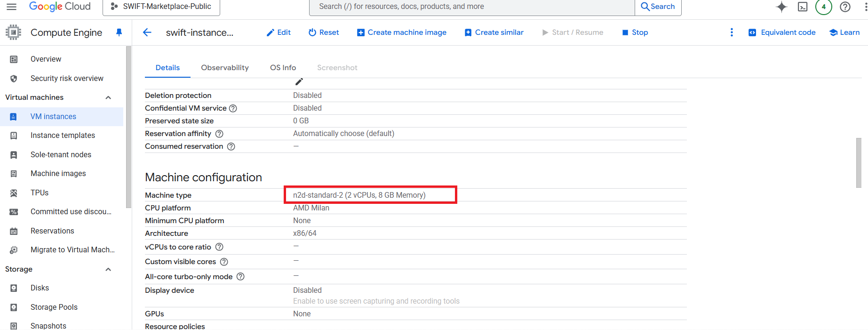The width and height of the screenshot is (868, 330).
Task: Click help icon beside Consumed reservation
Action: (x=231, y=146)
